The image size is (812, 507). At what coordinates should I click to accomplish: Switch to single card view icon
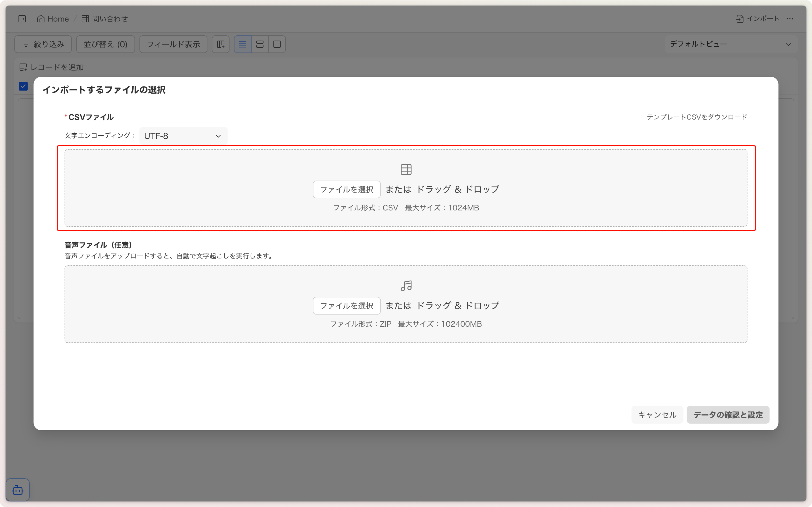[x=277, y=44]
